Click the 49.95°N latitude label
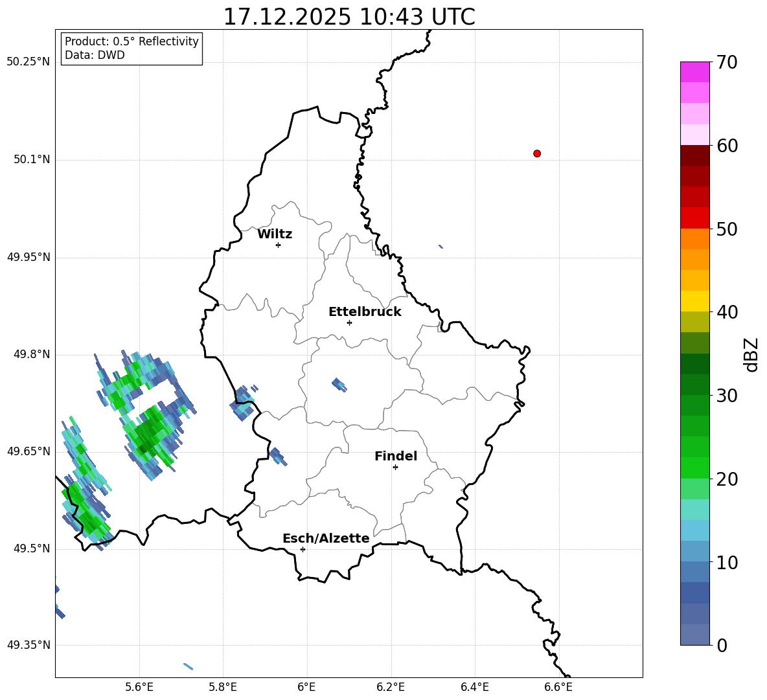 pos(29,257)
